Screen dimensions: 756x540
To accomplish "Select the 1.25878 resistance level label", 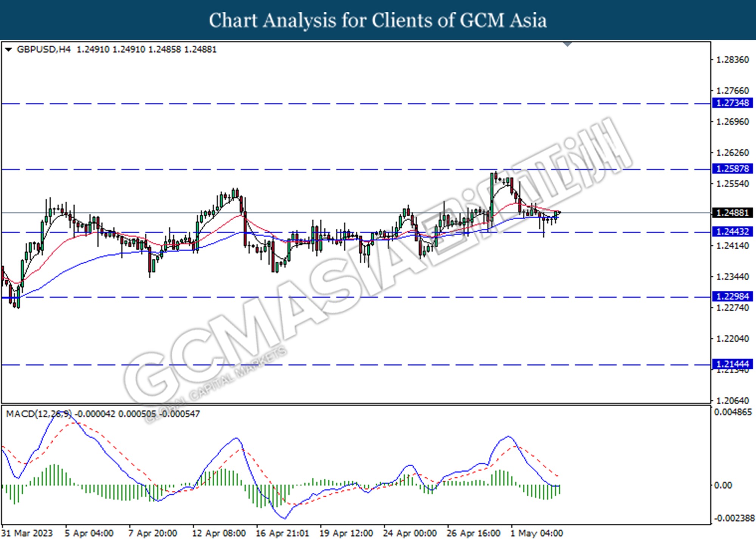I will (732, 169).
